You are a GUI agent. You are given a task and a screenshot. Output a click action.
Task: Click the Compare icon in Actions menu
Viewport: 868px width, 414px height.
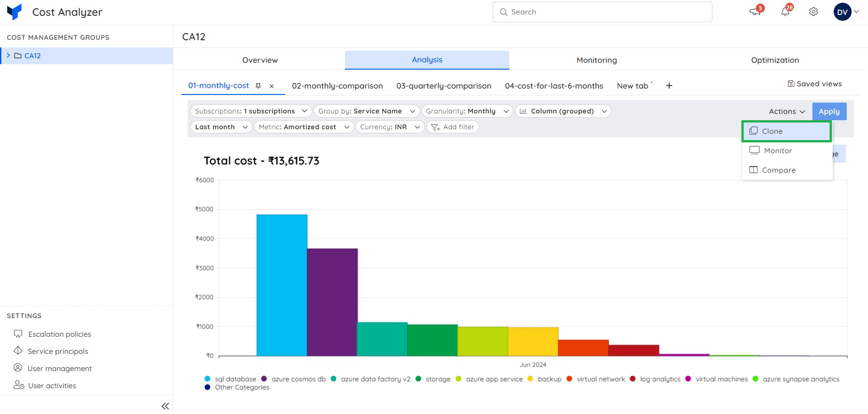(753, 169)
